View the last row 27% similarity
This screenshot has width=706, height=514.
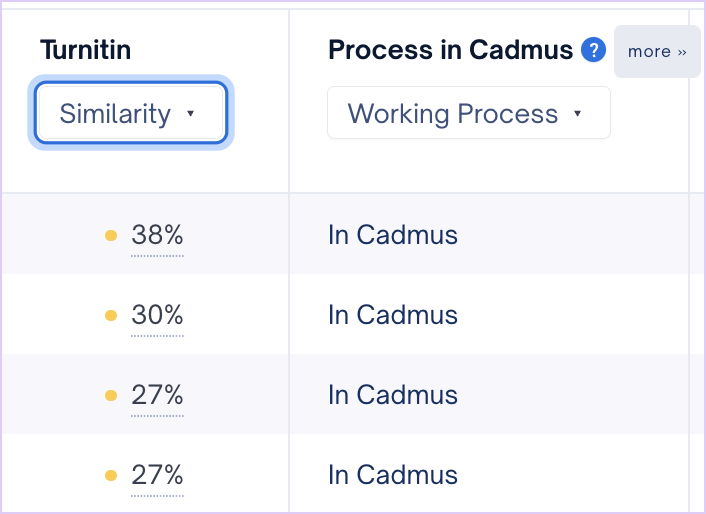157,475
